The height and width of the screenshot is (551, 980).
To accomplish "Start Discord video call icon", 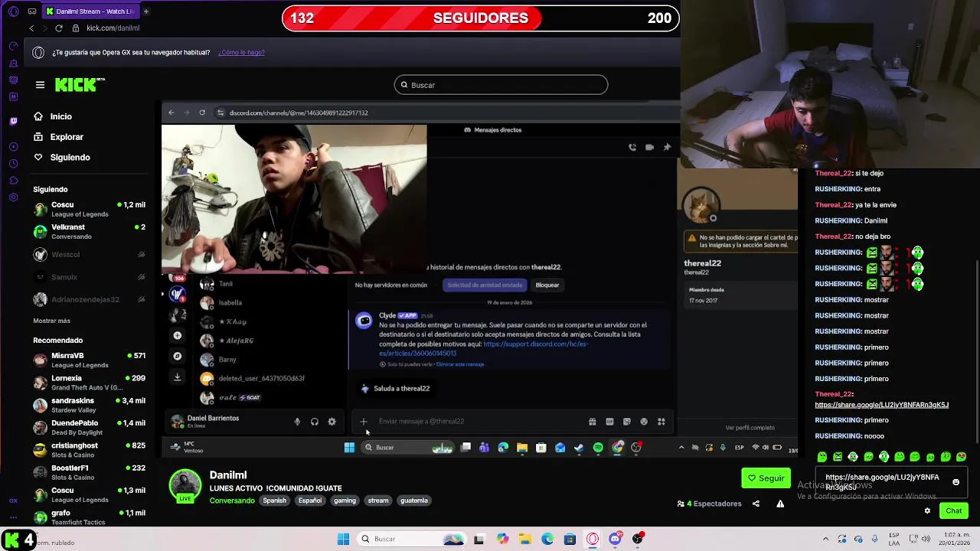I will 649,147.
